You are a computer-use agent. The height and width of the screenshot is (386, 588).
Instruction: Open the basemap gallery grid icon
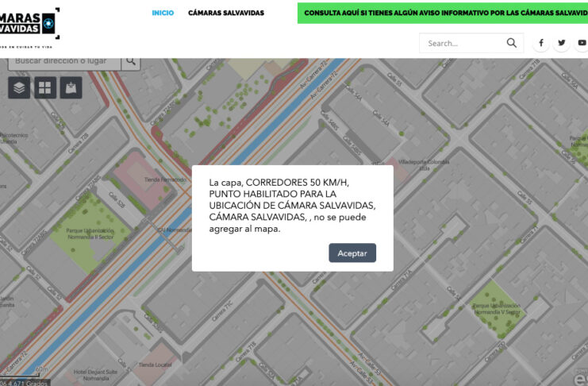[x=45, y=87]
